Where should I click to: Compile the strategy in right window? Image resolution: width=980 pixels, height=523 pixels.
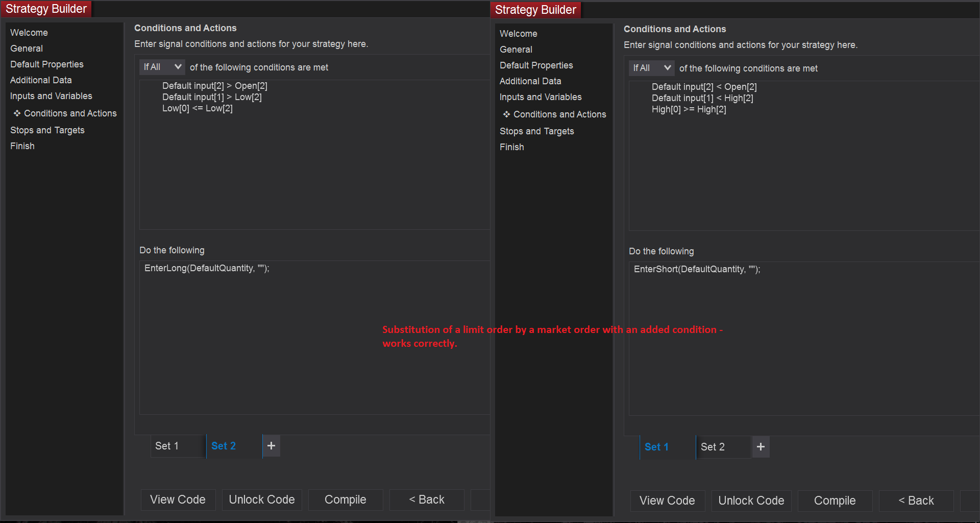tap(835, 501)
